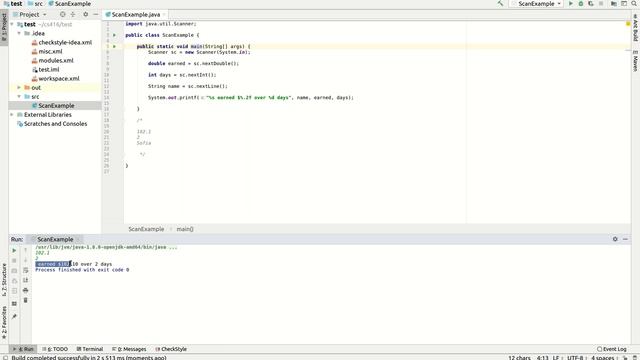Click ScanExample in the editor breadcrumb
Viewport: 640px width, 360px height.
click(146, 229)
